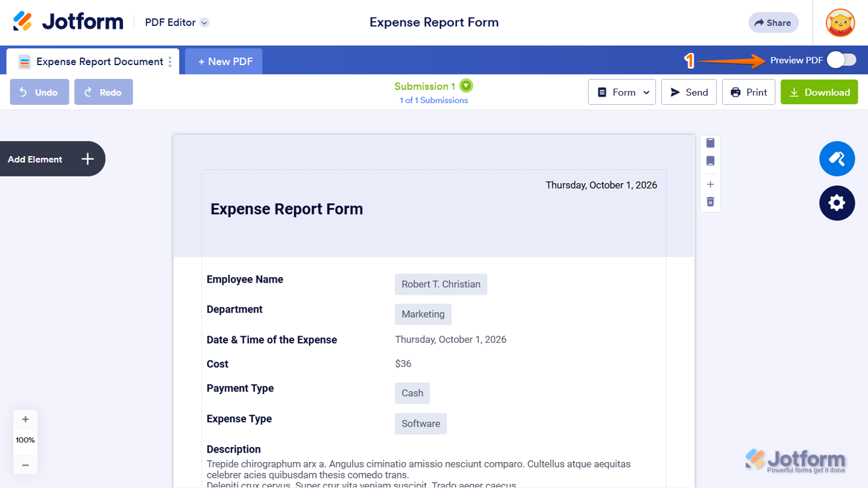Select the Expense Report Form heading in document
The image size is (868, 488).
(287, 209)
